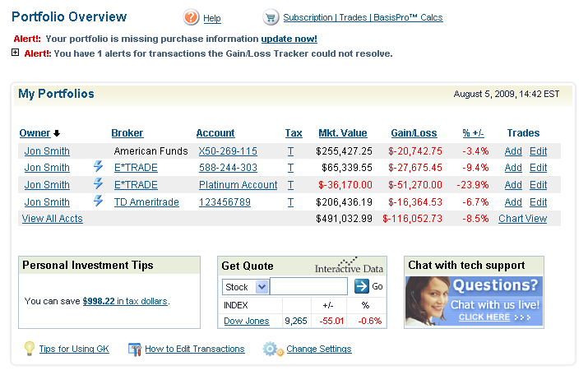
Task: Click Tax T link for TD Ameritrade row
Action: tap(290, 202)
